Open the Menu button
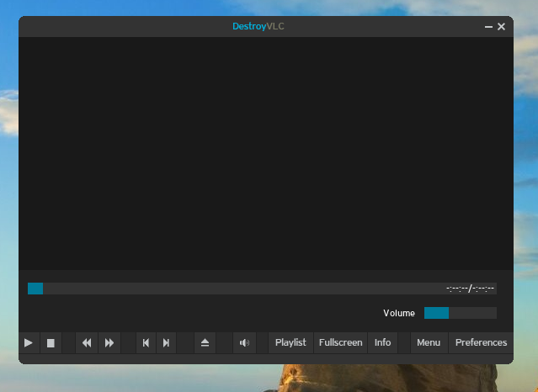 429,342
